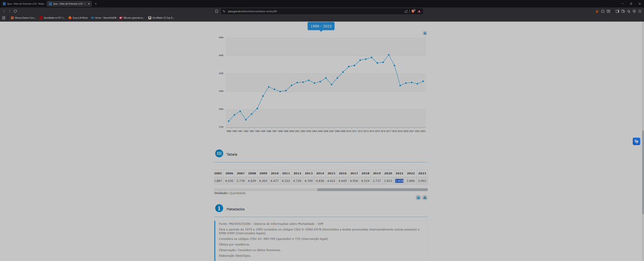Click the '1989 - 2023' range label
Screen dimensions: 644x261
point(321,26)
